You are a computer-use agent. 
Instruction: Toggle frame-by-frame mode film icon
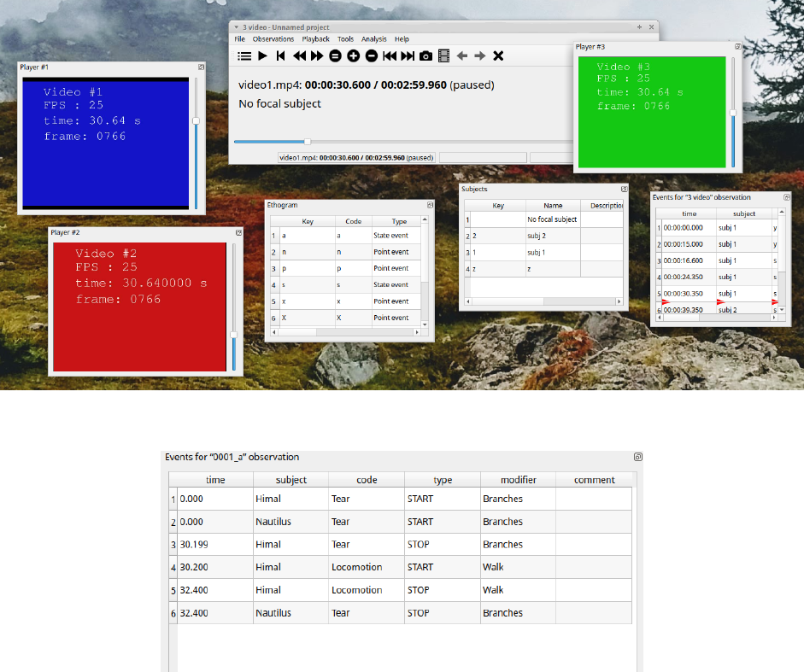click(444, 56)
